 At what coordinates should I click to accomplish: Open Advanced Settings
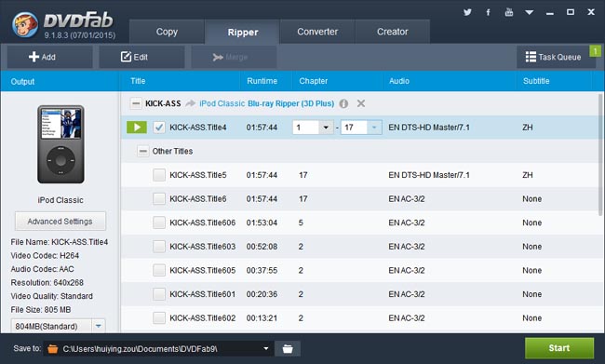[60, 222]
